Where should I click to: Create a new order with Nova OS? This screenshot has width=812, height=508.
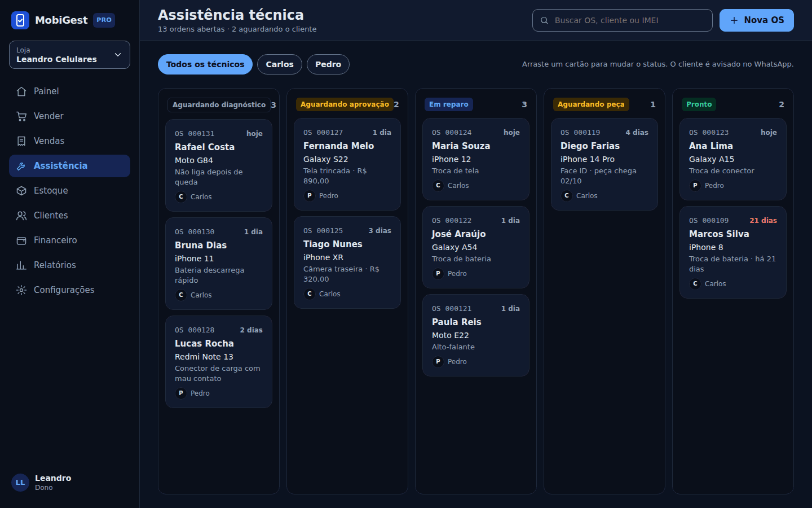tap(756, 20)
